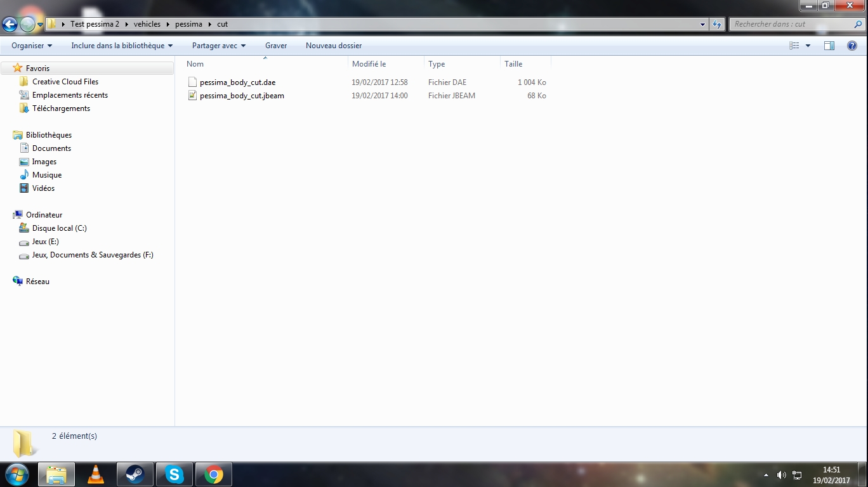Image resolution: width=868 pixels, height=487 pixels.
Task: Open Windows Explorer from the taskbar
Action: click(x=56, y=474)
